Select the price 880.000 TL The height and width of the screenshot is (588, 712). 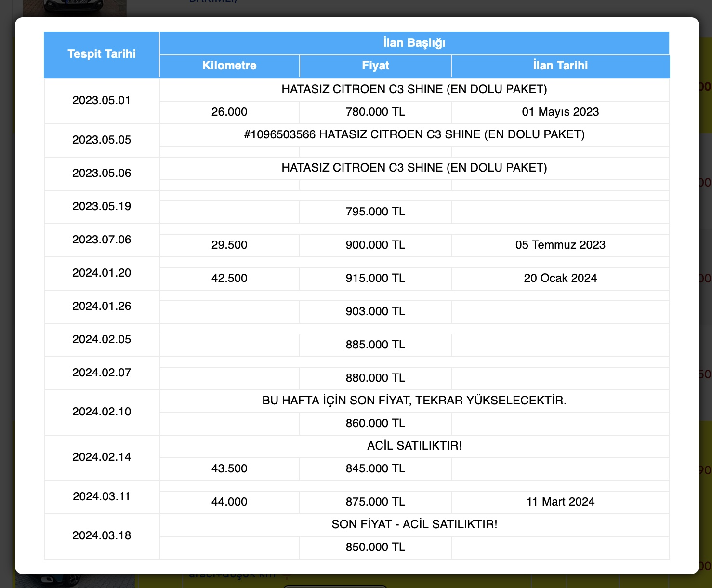coord(375,378)
